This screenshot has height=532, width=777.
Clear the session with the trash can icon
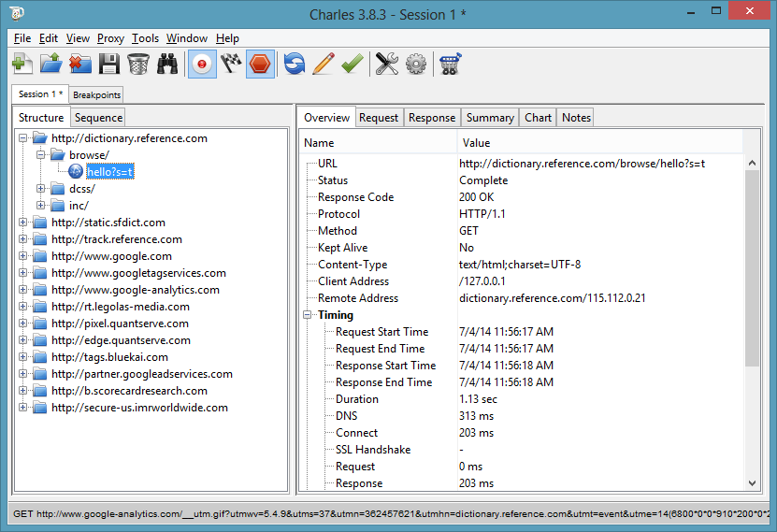138,64
